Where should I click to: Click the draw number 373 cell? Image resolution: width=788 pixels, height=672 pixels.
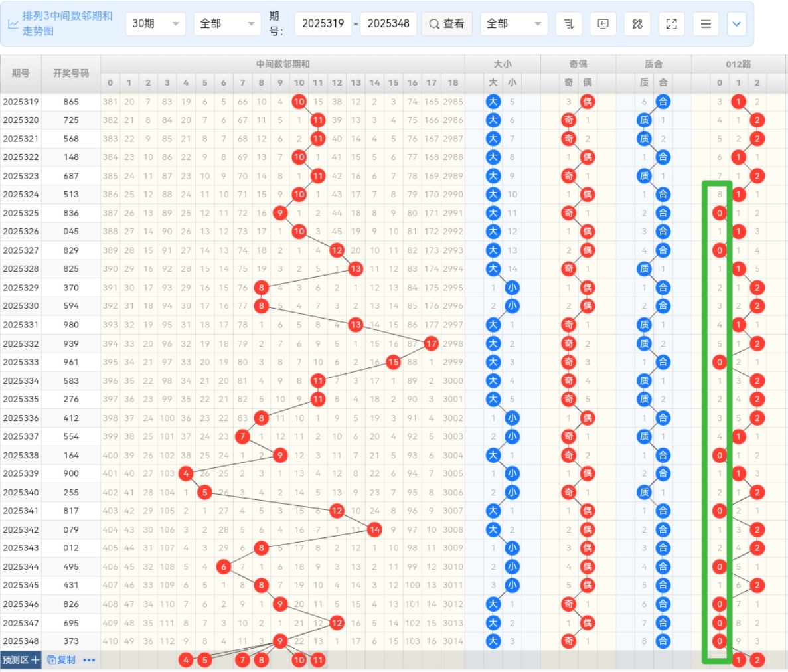(x=71, y=641)
